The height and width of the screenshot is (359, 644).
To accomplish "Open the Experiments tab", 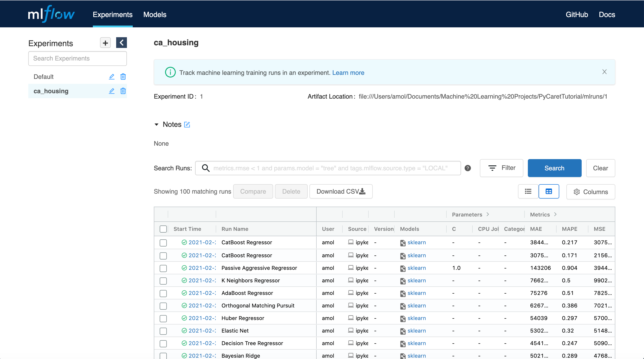I will click(113, 15).
